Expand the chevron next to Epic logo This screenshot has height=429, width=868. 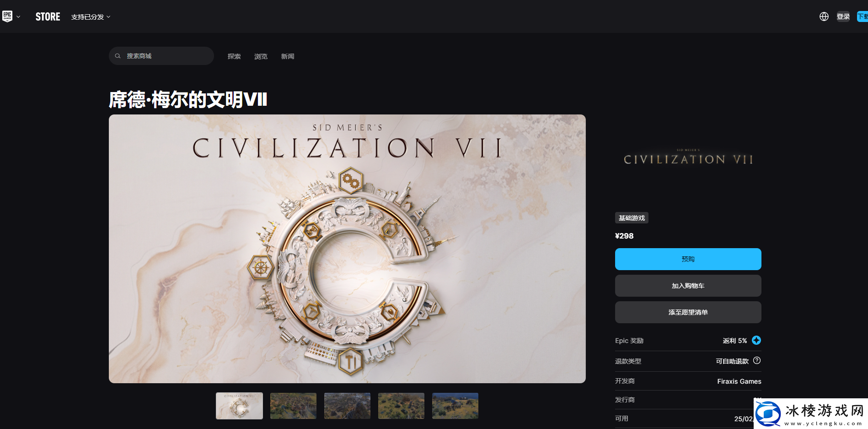pyautogui.click(x=18, y=16)
